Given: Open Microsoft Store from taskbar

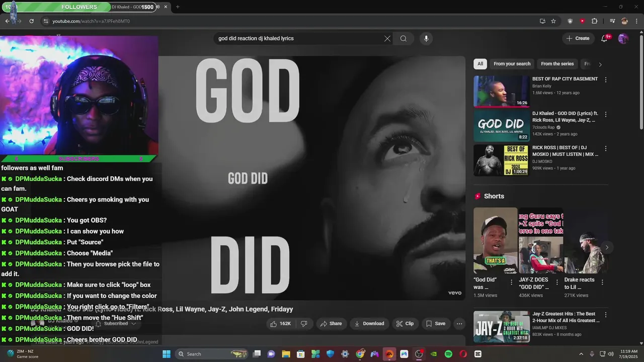Looking at the screenshot, I should point(300,354).
